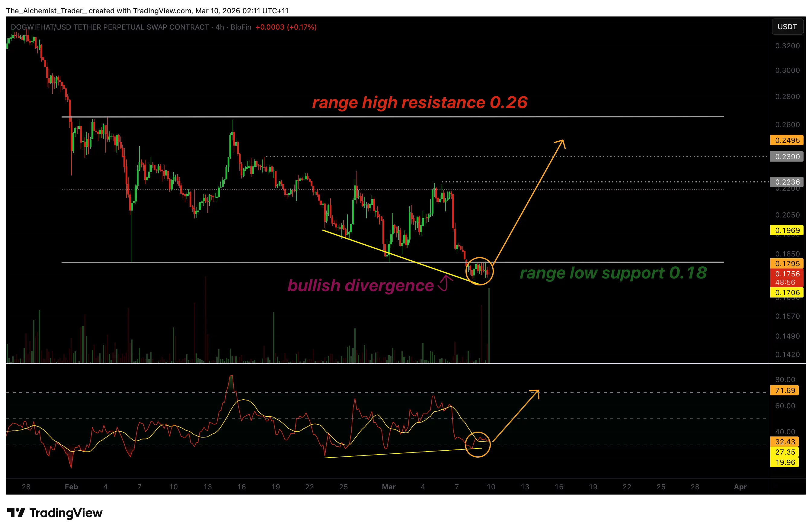Select the Apr label on the time axis
Viewport: 812px width, 531px height.
click(x=740, y=487)
